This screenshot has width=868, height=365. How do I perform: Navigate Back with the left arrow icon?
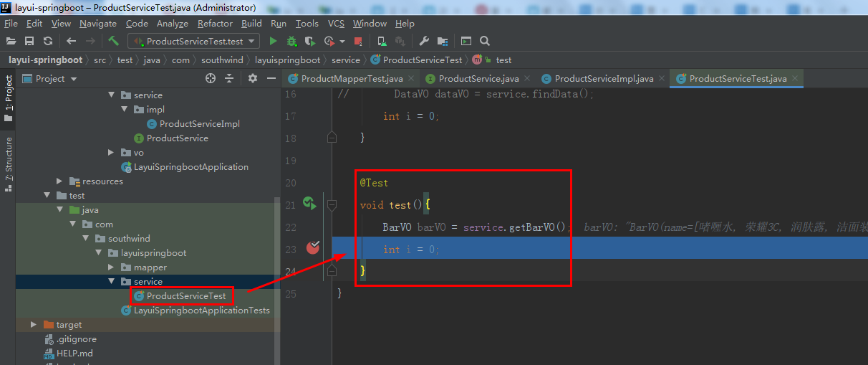71,41
